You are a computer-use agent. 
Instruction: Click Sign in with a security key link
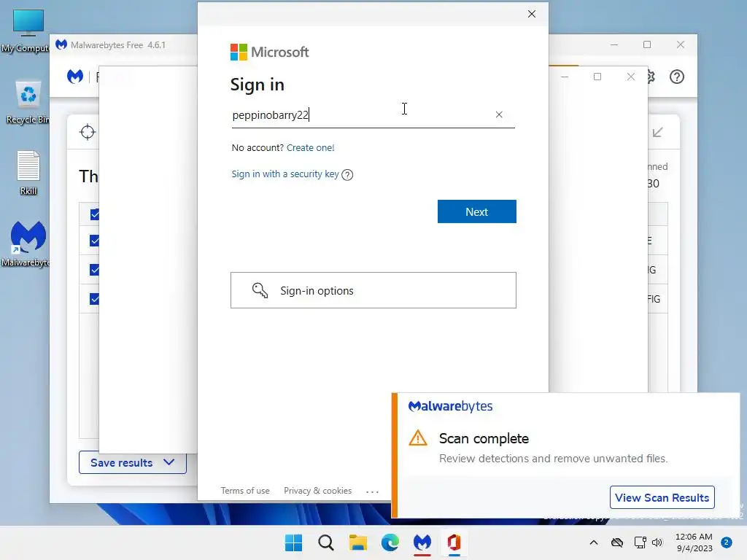[x=285, y=174]
